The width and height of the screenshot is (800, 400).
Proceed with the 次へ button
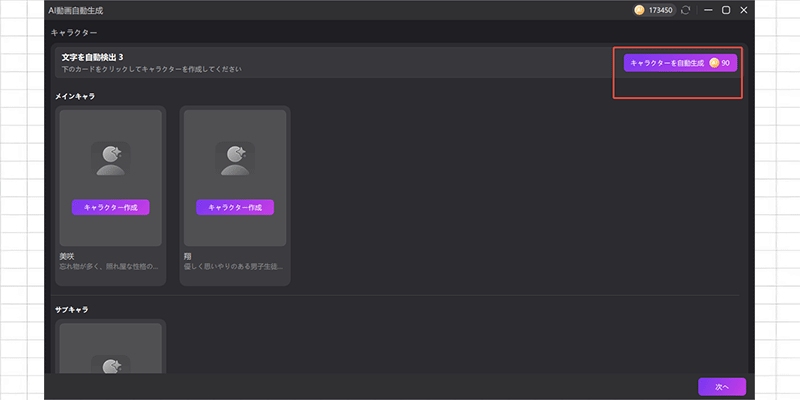pyautogui.click(x=721, y=386)
